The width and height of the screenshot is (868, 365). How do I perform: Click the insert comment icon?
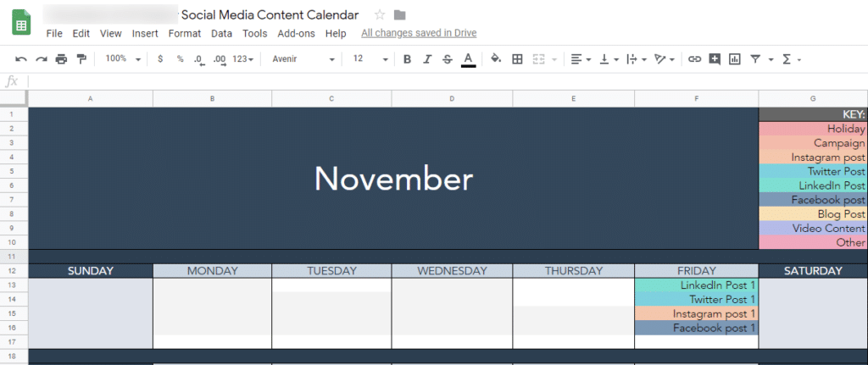tap(714, 59)
